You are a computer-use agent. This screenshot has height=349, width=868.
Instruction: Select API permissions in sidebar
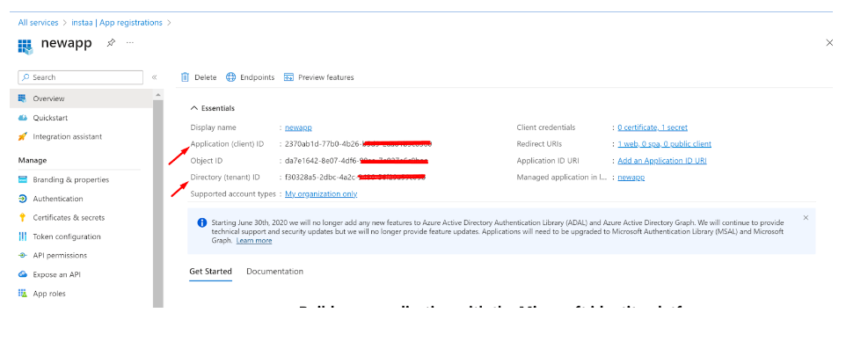60,256
